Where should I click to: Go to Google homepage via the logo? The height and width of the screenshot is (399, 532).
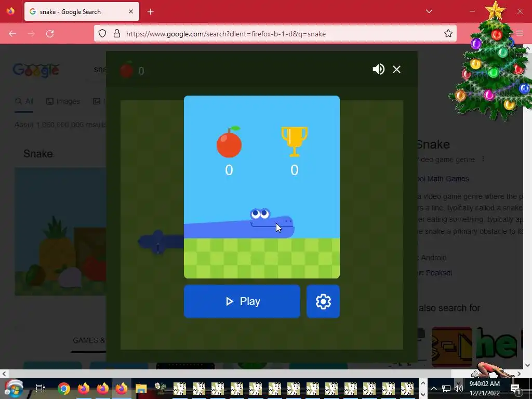pos(36,70)
